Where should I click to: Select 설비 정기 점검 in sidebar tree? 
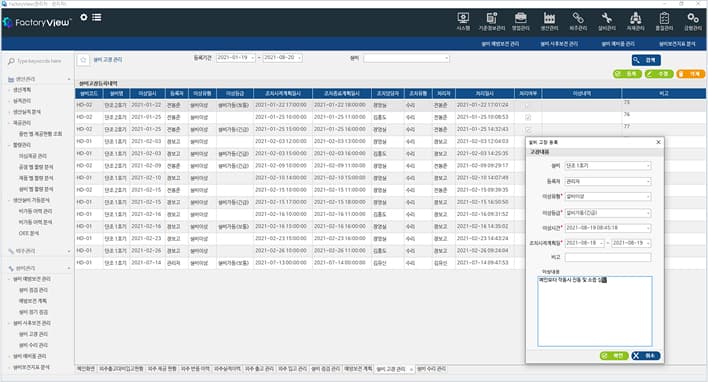(x=33, y=312)
